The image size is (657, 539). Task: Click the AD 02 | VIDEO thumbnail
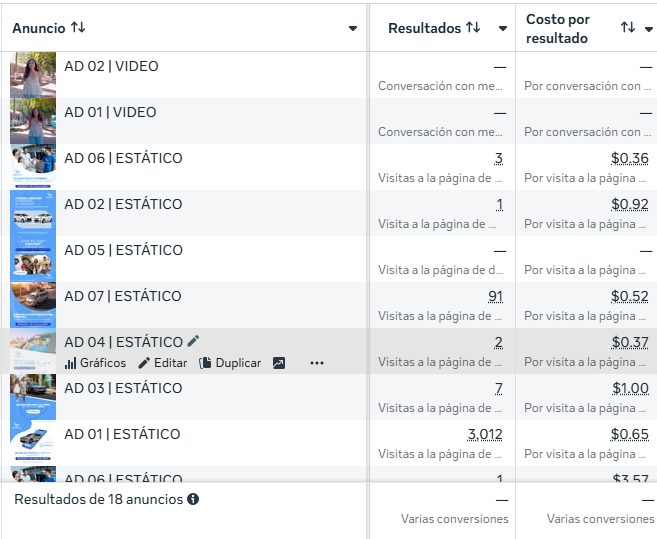tap(32, 74)
